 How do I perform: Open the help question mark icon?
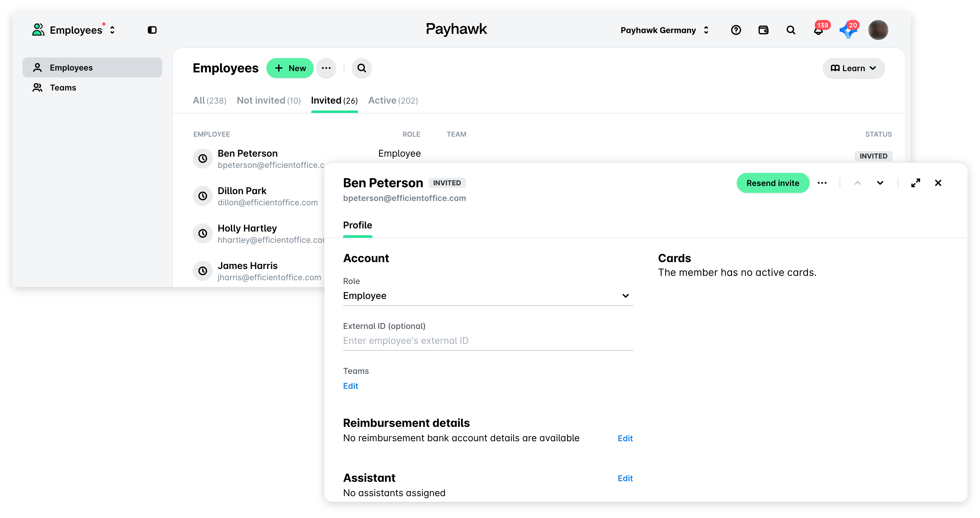tap(736, 30)
